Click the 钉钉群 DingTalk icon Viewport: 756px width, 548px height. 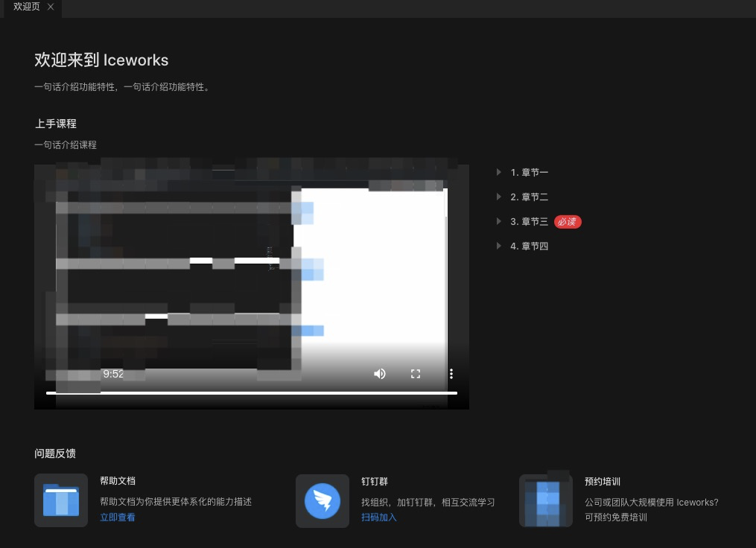coord(322,500)
